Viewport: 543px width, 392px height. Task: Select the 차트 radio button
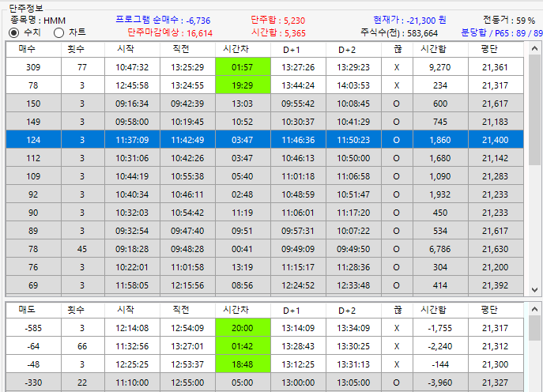(58, 33)
